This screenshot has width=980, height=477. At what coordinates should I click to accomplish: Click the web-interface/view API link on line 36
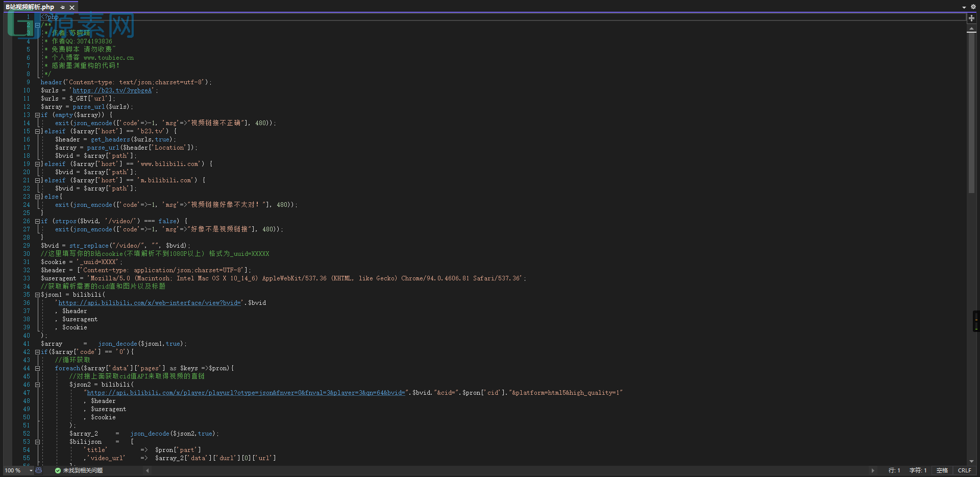click(x=149, y=303)
